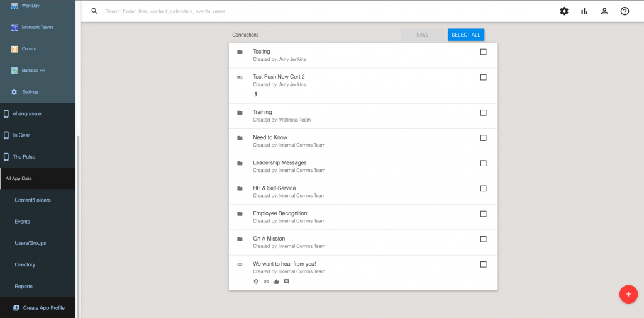644x318 pixels.
Task: Click the lightning bolt under Test Push New Cert 2
Action: pos(256,94)
